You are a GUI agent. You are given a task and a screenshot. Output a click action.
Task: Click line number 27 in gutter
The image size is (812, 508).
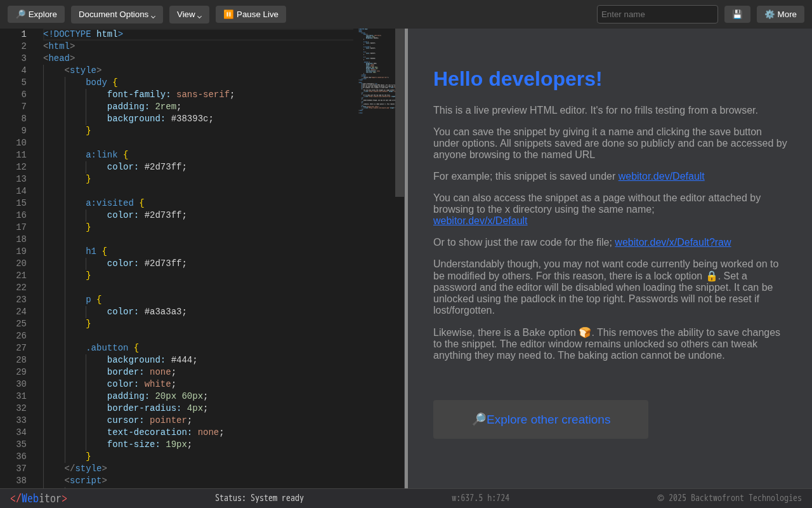21,348
